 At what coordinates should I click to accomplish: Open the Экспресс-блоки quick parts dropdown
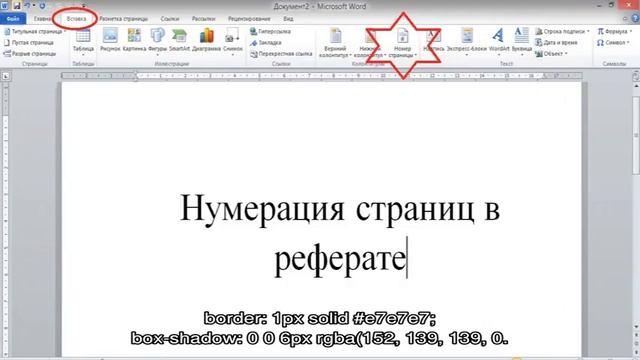467,42
